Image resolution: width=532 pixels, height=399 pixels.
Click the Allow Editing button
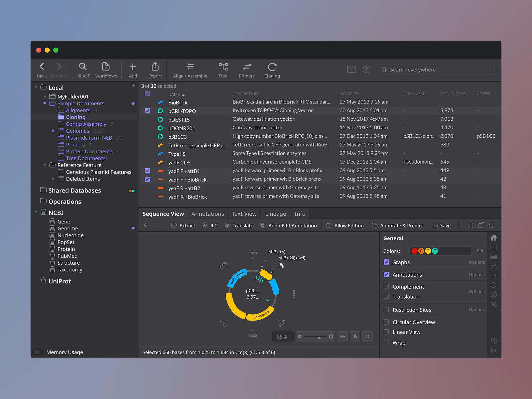tap(345, 225)
